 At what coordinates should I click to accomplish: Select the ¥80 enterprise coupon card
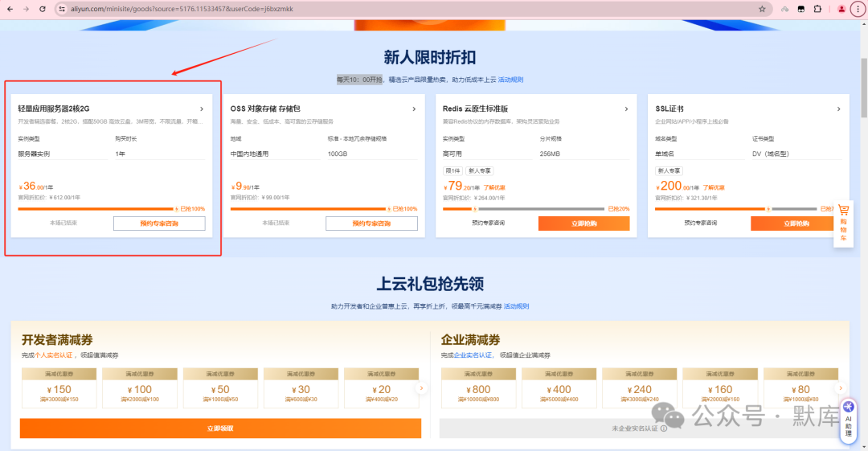[x=800, y=387]
